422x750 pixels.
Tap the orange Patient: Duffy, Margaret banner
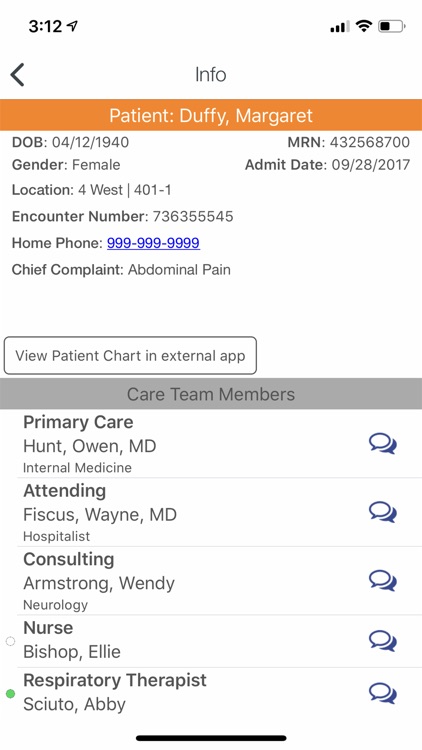[211, 115]
